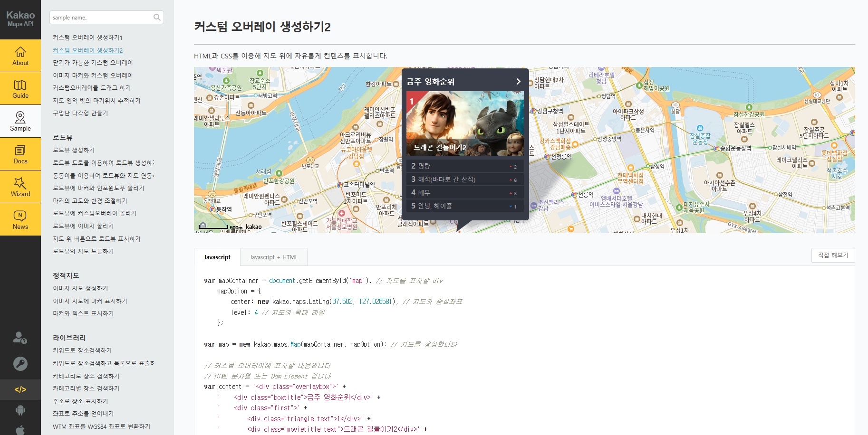Click the kakao logo on the map

pyautogui.click(x=254, y=227)
